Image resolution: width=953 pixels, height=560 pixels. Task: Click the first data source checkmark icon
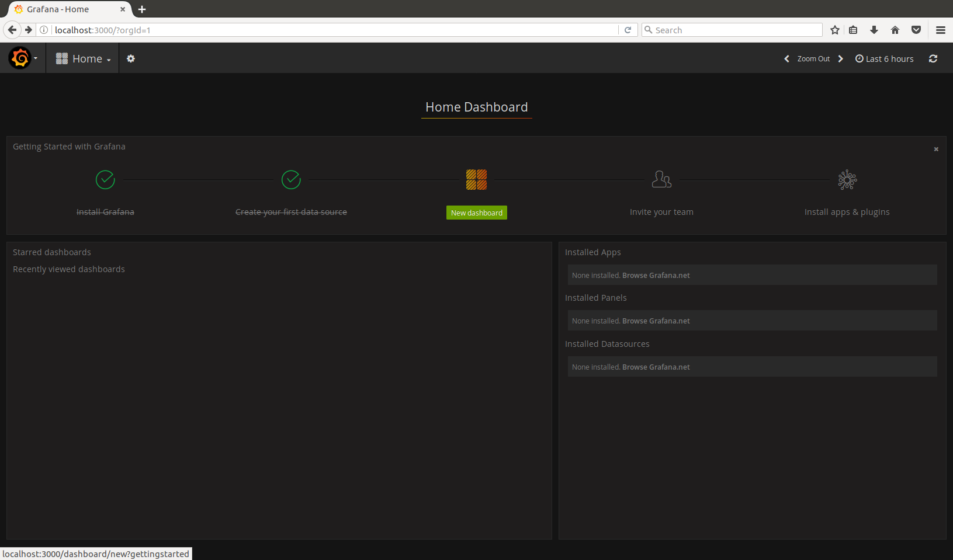tap(291, 180)
